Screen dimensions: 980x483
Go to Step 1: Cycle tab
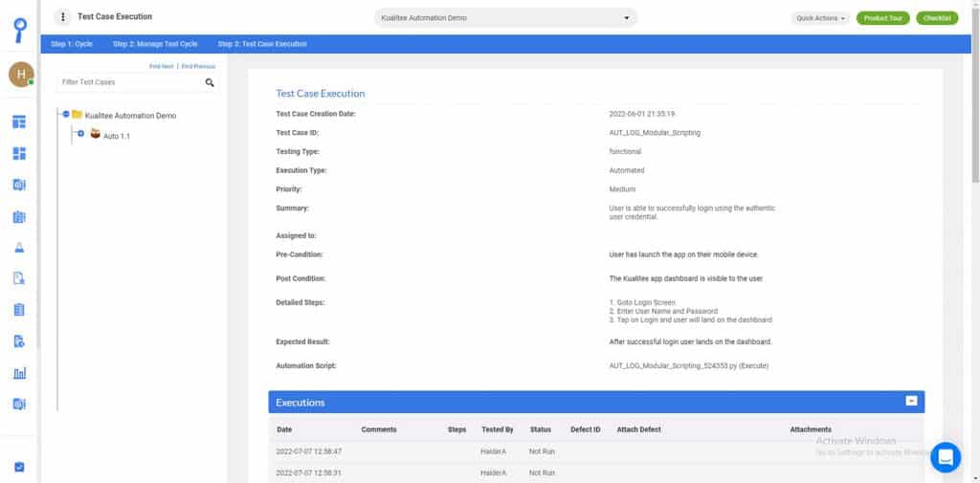(72, 44)
